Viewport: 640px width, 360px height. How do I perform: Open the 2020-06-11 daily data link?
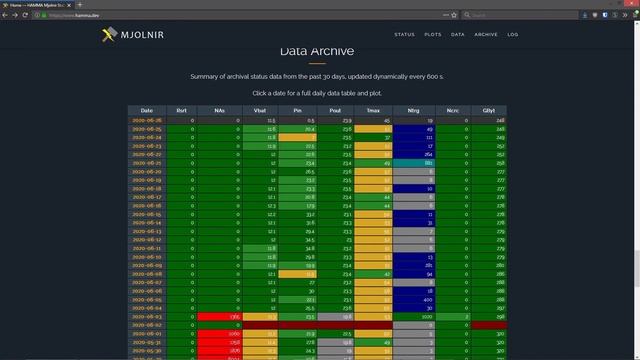[147, 248]
